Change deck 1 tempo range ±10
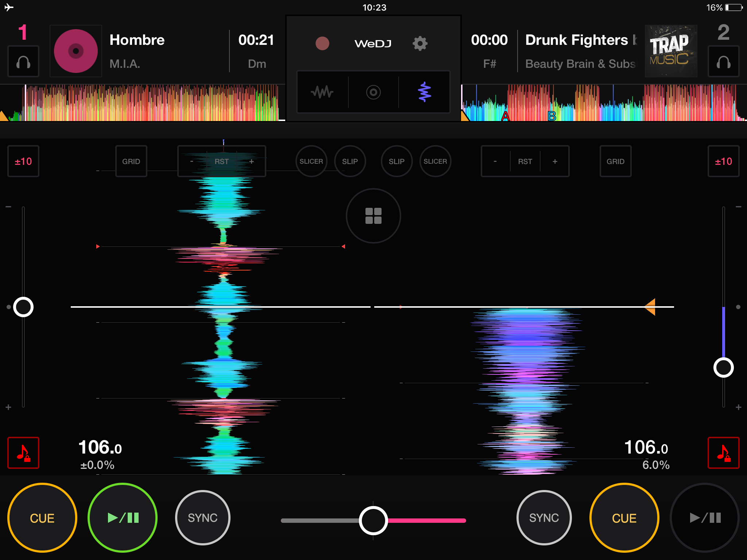This screenshot has height=560, width=747. (x=23, y=161)
